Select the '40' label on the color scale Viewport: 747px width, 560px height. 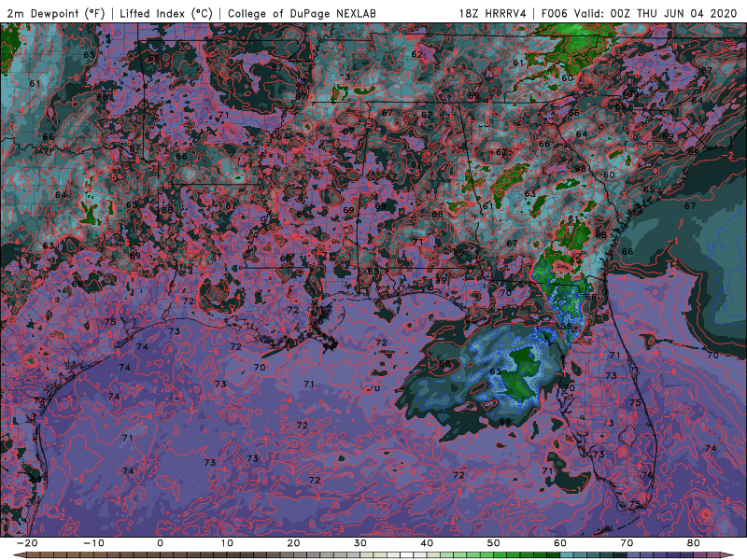[427, 543]
